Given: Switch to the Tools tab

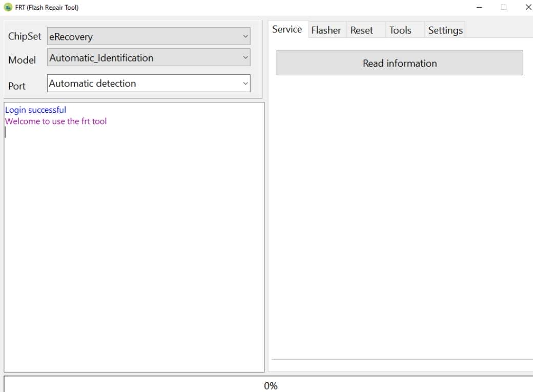Looking at the screenshot, I should pyautogui.click(x=401, y=30).
